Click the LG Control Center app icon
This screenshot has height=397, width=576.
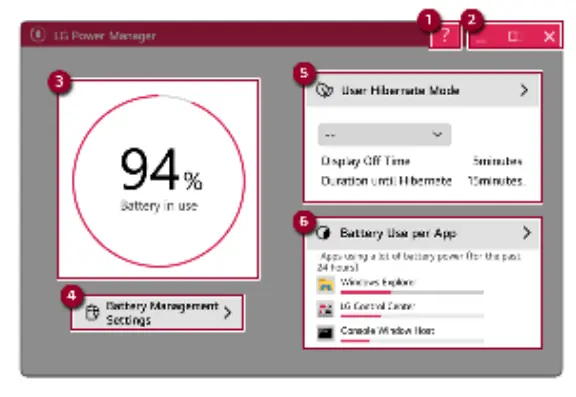(x=325, y=309)
